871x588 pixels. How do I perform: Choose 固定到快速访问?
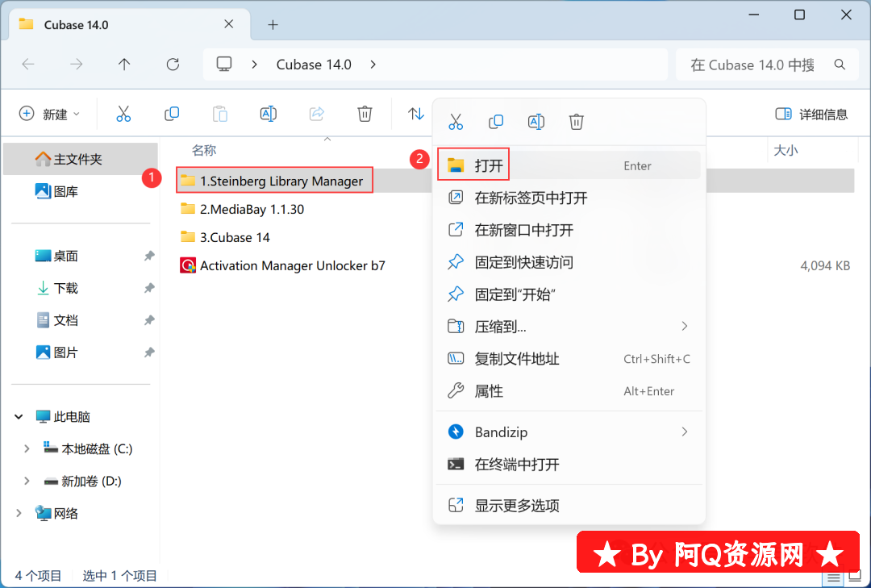(569, 262)
